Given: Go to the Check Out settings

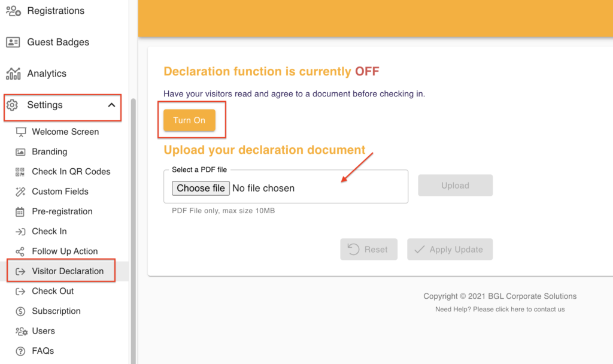Looking at the screenshot, I should point(53,291).
